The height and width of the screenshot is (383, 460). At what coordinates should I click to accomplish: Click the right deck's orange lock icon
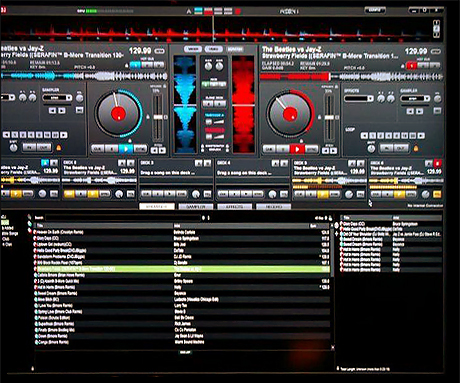pyautogui.click(x=416, y=148)
